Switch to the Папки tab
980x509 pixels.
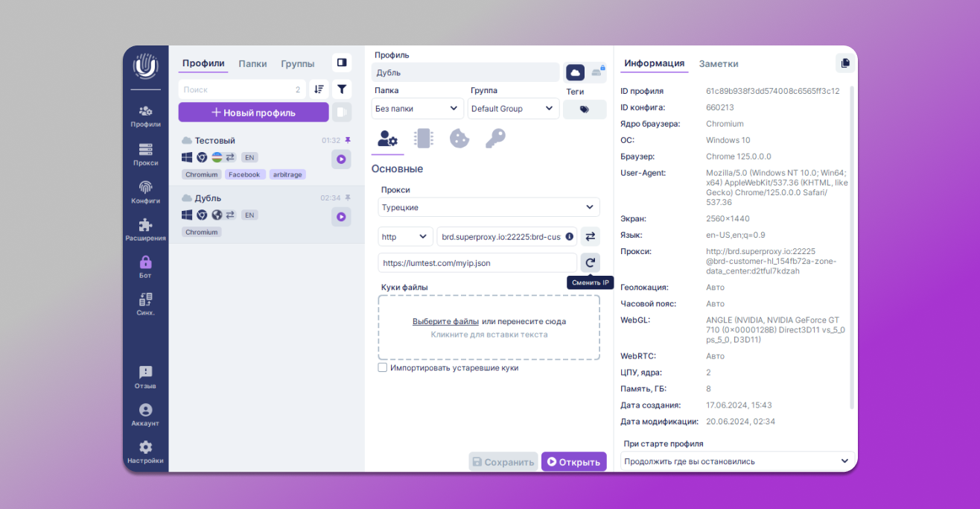tap(252, 64)
